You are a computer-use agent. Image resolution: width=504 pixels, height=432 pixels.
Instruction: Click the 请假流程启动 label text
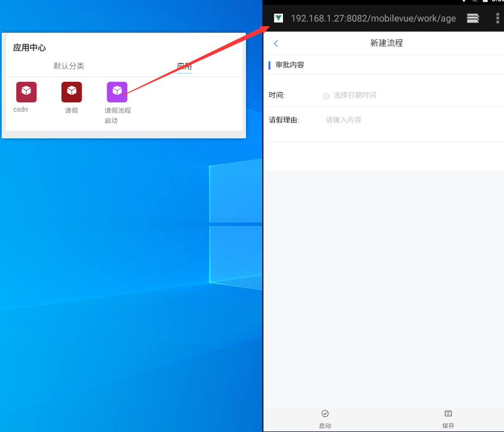(x=118, y=115)
